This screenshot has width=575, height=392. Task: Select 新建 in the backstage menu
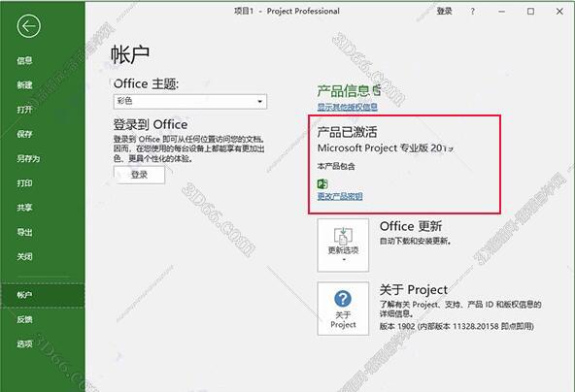(24, 85)
